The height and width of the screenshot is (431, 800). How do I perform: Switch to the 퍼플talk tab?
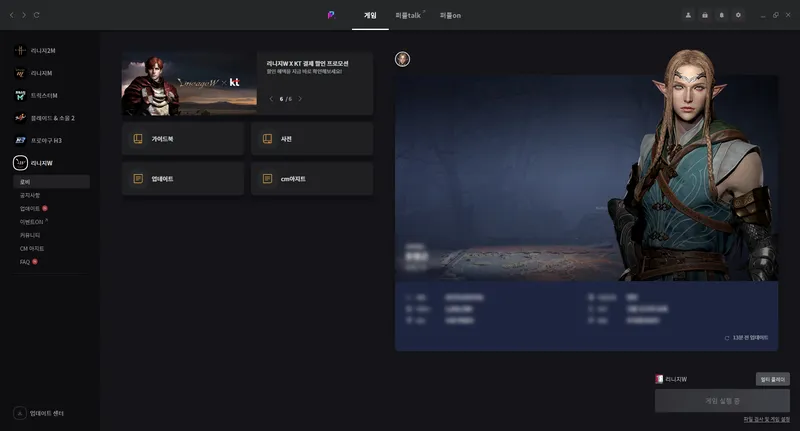pos(410,15)
